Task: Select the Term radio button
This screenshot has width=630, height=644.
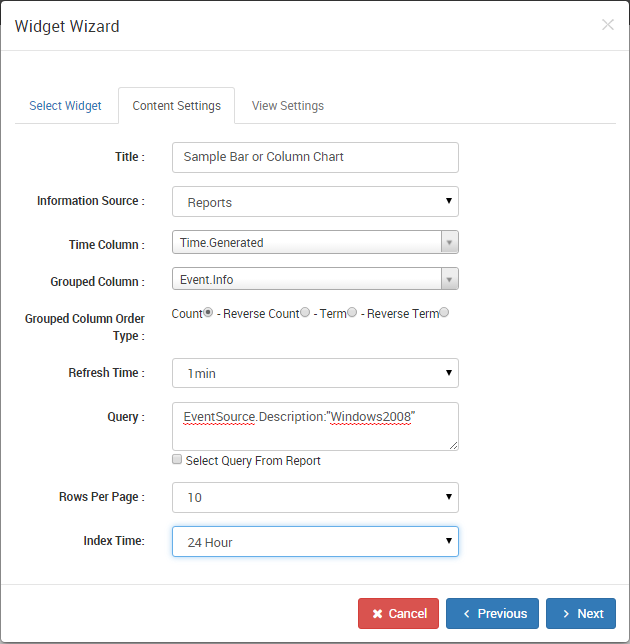Action: [x=352, y=313]
